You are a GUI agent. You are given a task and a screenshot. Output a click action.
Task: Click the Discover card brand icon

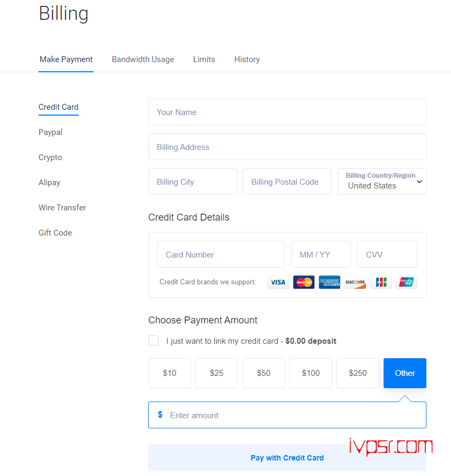coord(355,282)
